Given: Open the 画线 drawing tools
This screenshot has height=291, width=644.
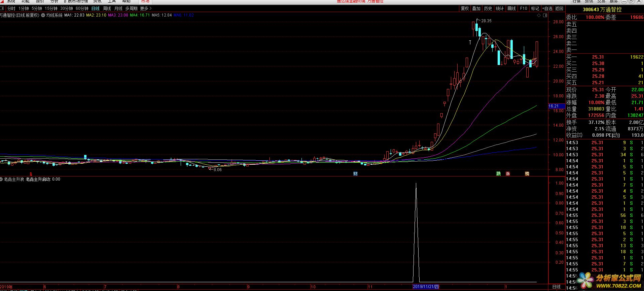Looking at the screenshot, I should [511, 8].
